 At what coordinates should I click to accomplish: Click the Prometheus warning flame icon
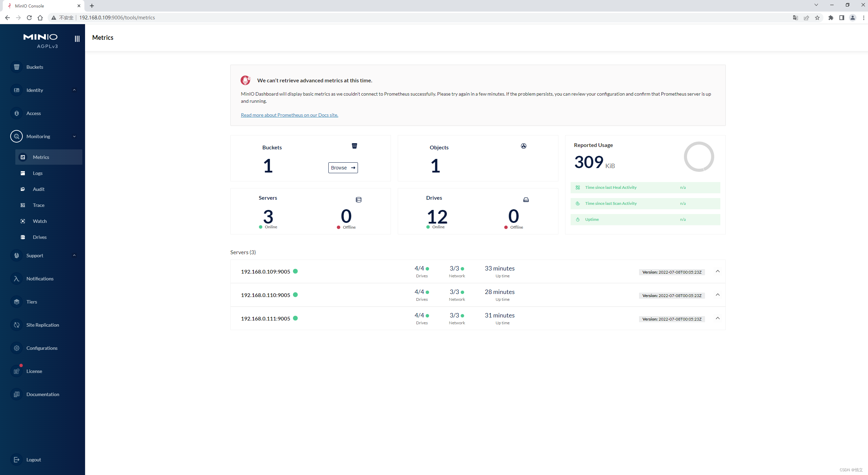(246, 80)
